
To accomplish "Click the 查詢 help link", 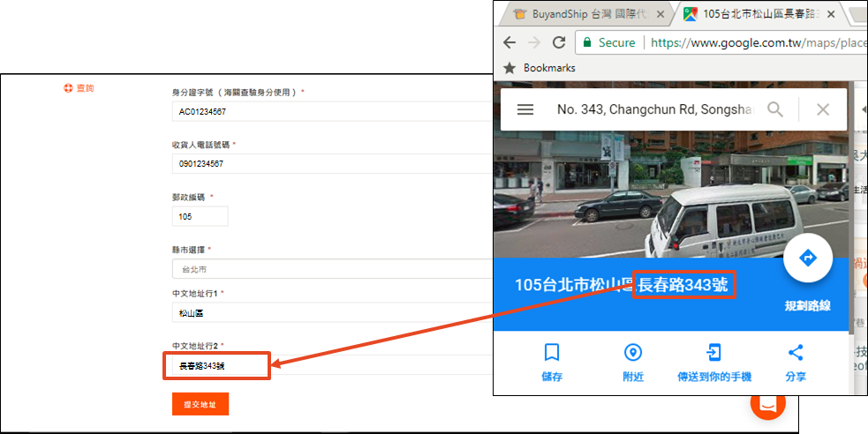I will (x=79, y=88).
